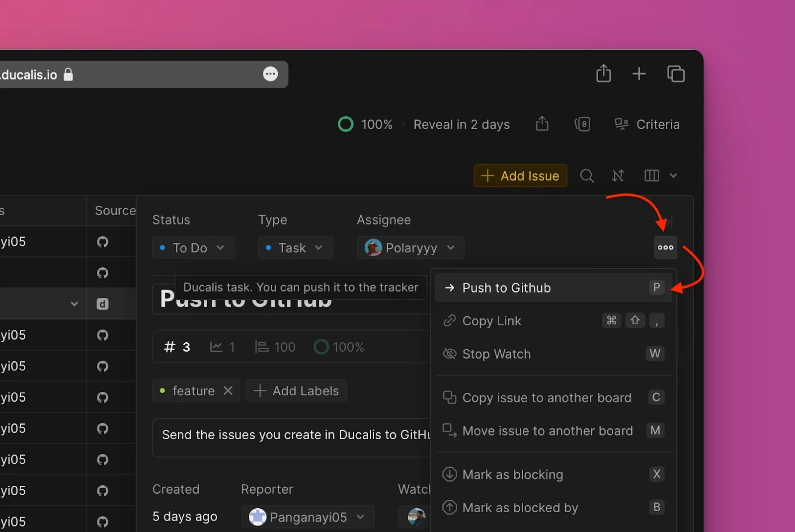
Task: Click the Ducalis source icon on the selected row
Action: coord(102,304)
